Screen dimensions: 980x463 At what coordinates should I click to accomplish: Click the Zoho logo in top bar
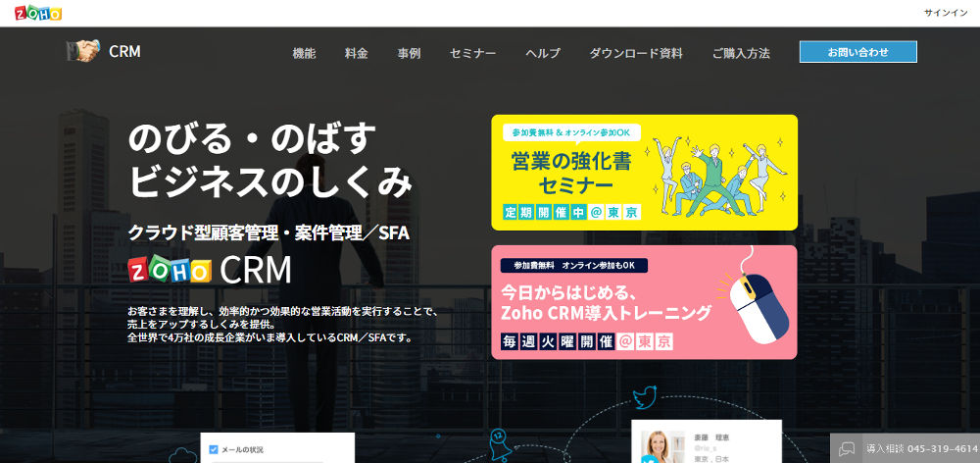tap(38, 13)
